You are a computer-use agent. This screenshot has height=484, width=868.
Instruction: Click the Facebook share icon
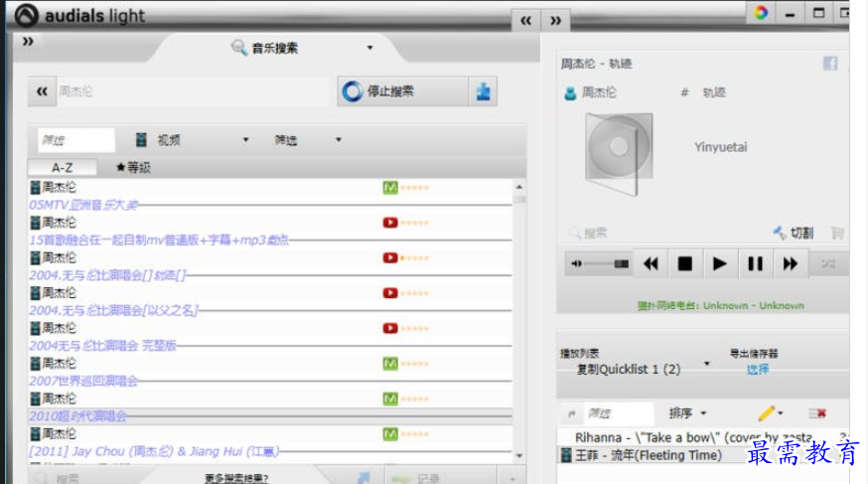click(x=830, y=64)
